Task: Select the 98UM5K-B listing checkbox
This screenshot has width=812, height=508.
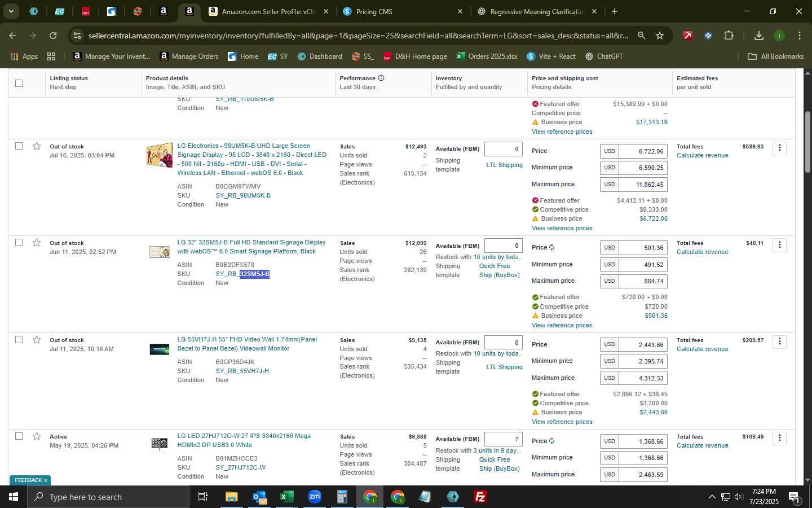Action: (19, 146)
